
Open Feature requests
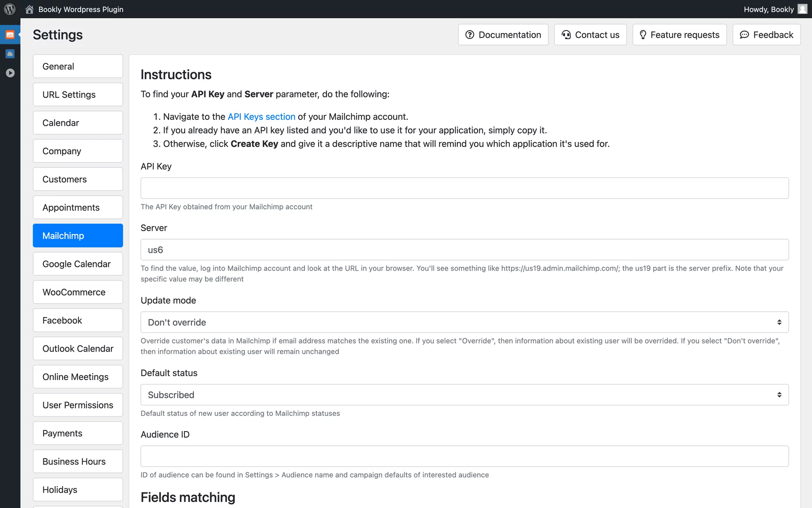[680, 35]
